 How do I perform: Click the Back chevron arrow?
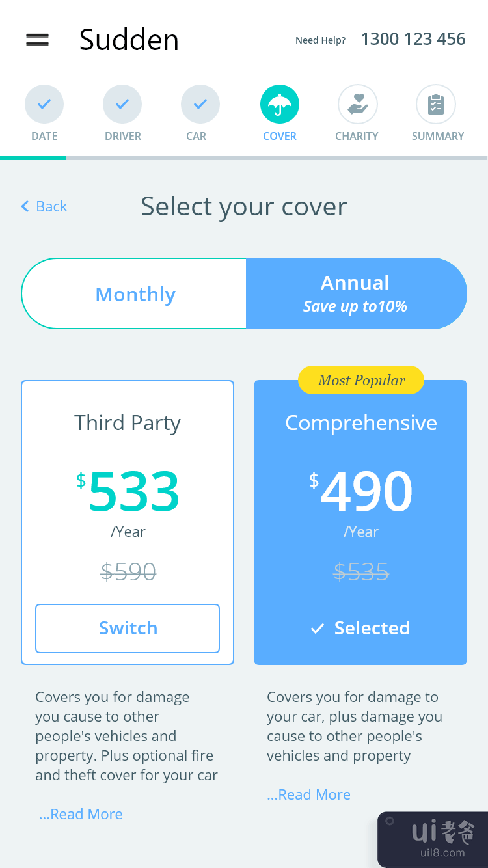(25, 206)
